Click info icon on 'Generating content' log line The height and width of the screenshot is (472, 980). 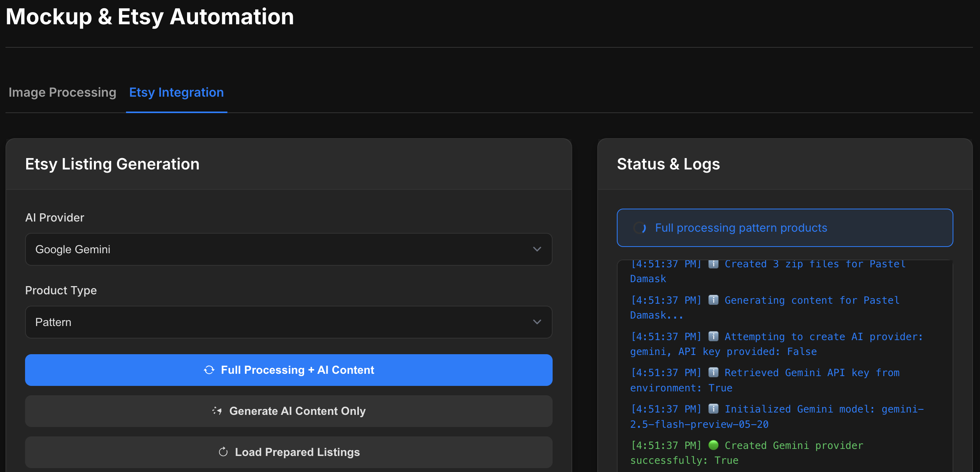713,300
